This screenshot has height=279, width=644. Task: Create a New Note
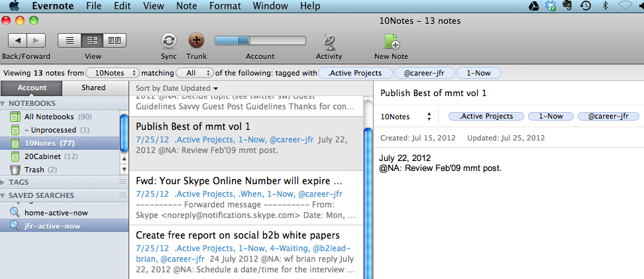(x=392, y=41)
